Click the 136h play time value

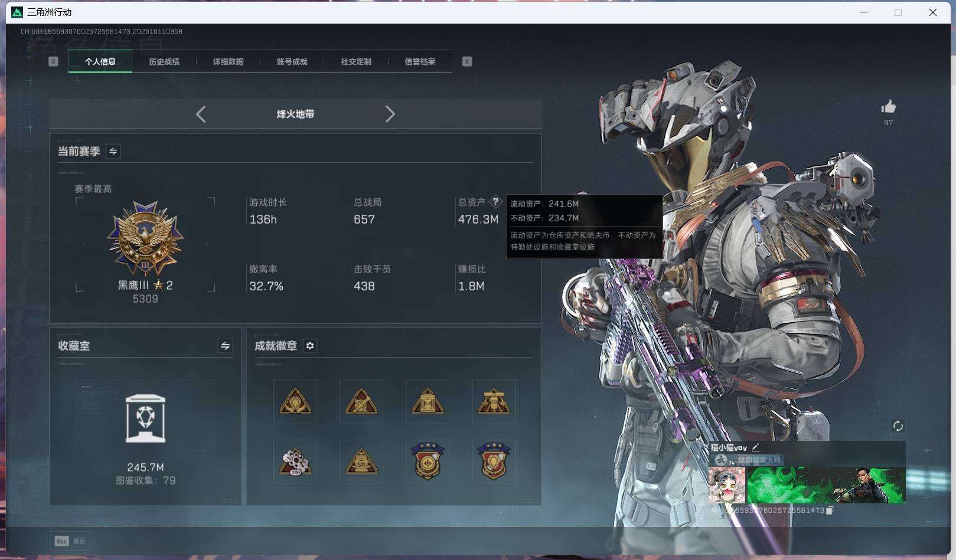[x=263, y=220]
